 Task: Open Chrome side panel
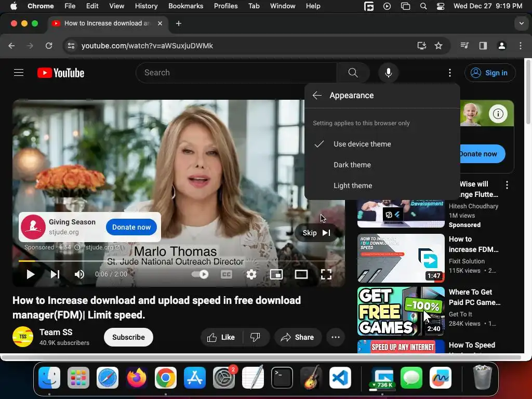(x=483, y=46)
